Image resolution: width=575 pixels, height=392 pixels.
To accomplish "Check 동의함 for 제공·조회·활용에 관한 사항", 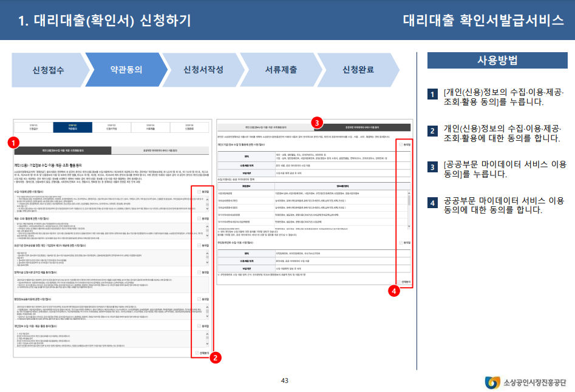I will (x=199, y=218).
